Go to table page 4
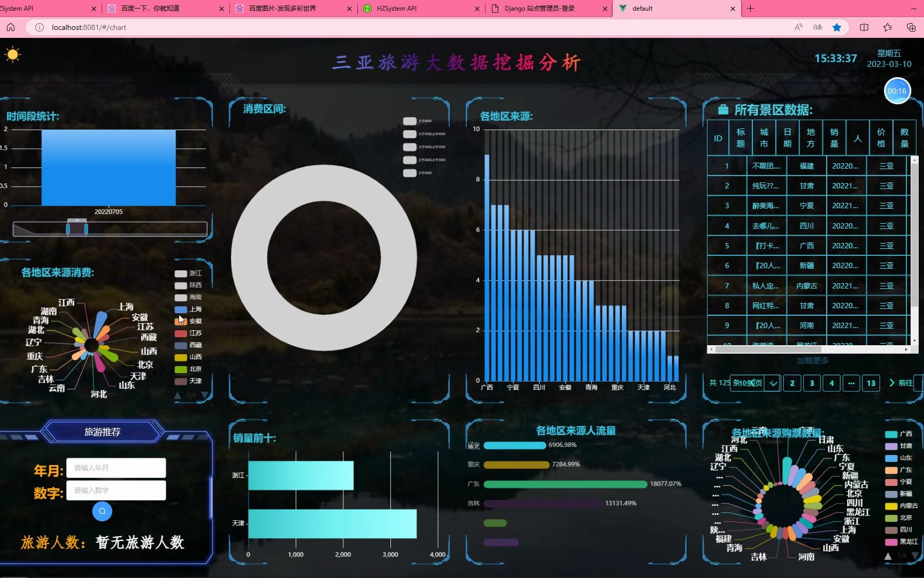 pyautogui.click(x=831, y=383)
